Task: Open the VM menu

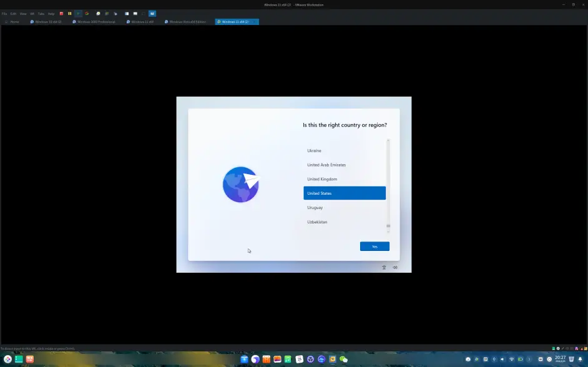Action: coord(32,14)
